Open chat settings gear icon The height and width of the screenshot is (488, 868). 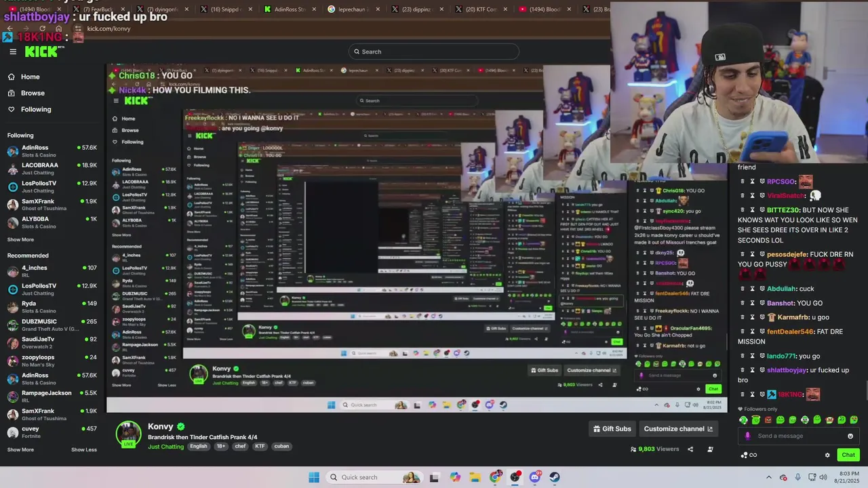[827, 455]
